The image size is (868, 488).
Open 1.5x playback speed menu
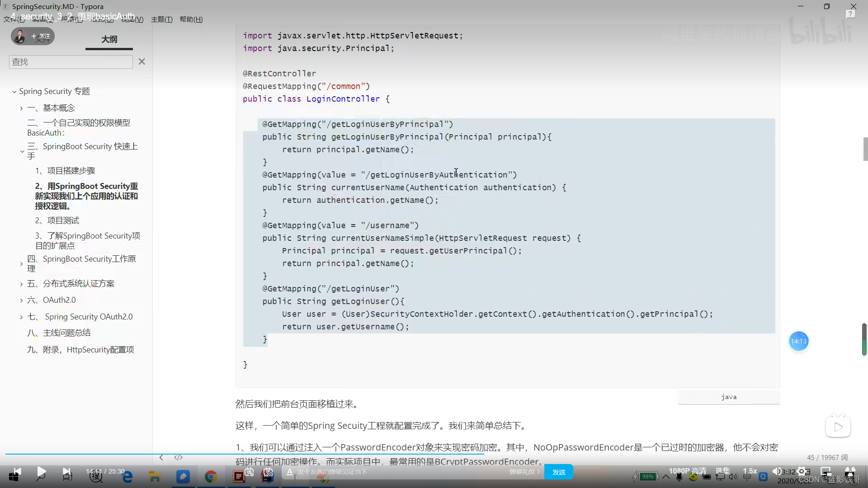750,471
